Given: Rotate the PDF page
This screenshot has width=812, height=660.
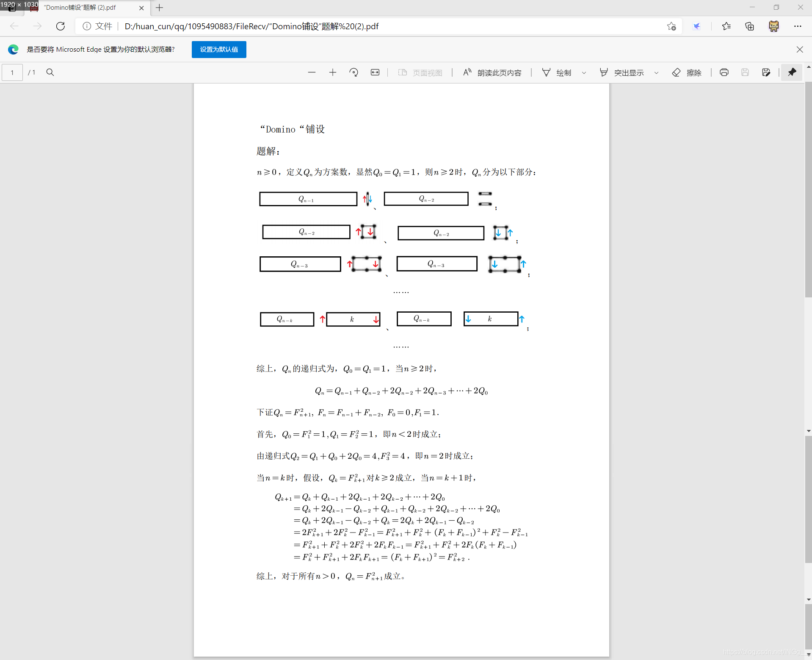Looking at the screenshot, I should (x=354, y=72).
